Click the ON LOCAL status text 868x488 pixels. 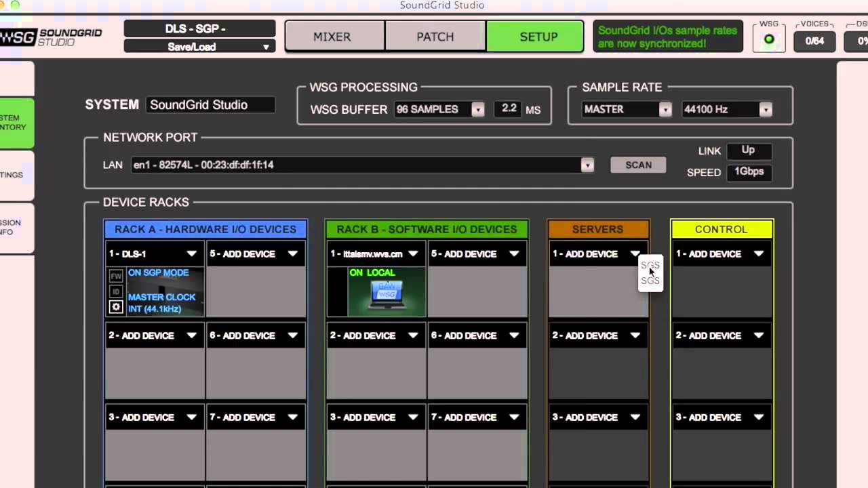[372, 272]
